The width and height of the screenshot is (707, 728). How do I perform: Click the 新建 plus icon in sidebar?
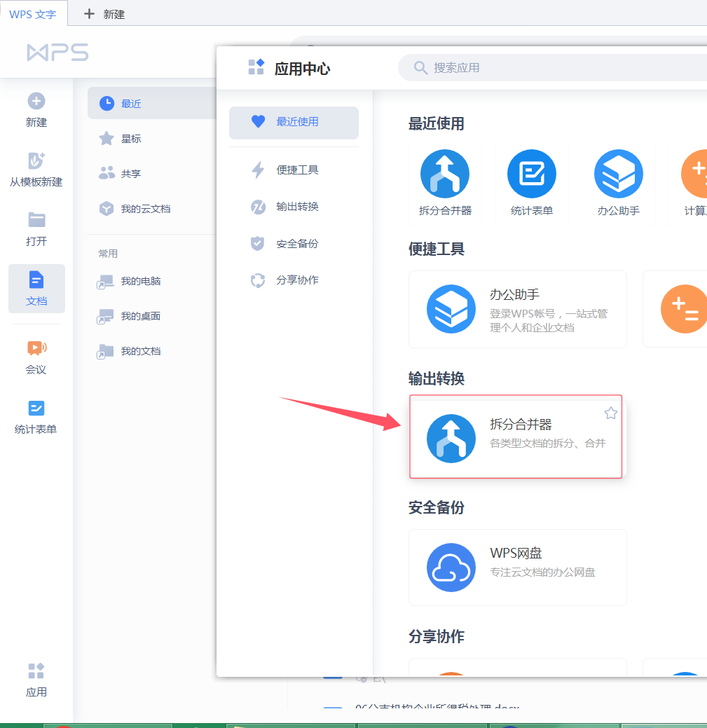[36, 101]
